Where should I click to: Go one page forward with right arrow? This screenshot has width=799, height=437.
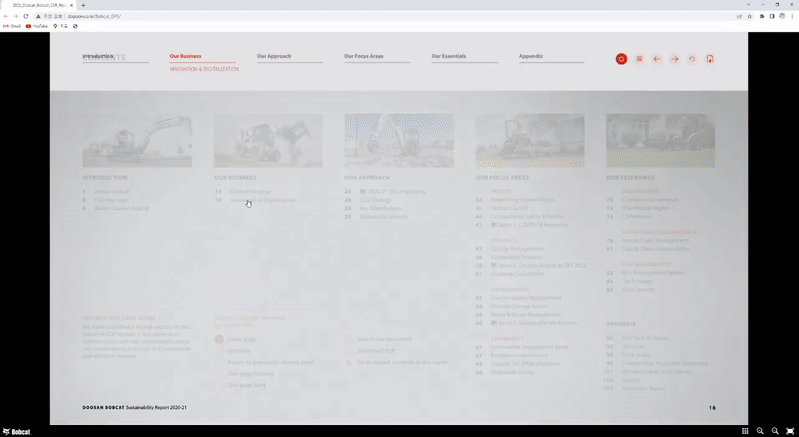[674, 59]
